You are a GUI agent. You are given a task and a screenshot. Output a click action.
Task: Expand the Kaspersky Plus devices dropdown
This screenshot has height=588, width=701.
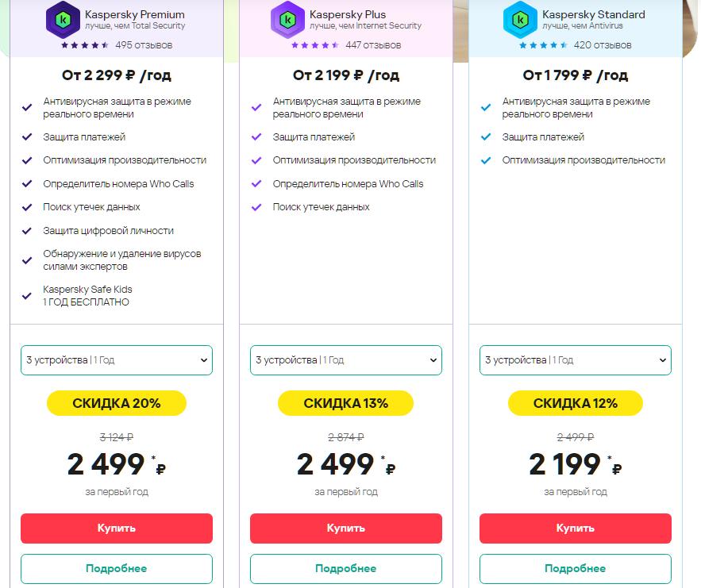(346, 360)
